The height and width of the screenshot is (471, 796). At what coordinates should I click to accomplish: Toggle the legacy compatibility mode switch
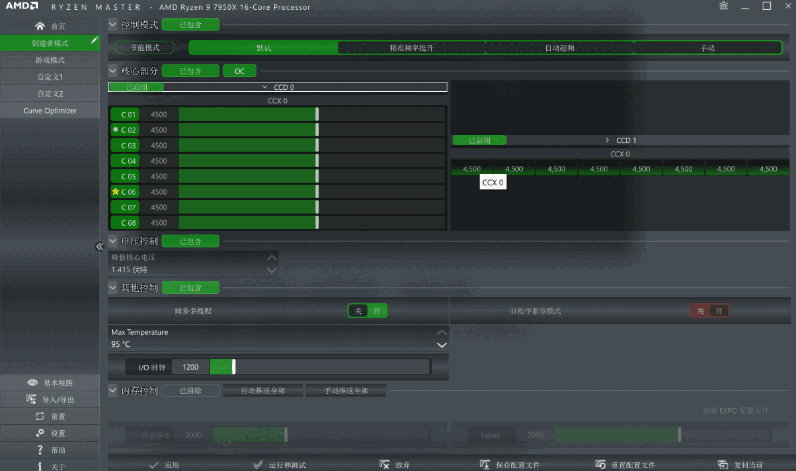[x=709, y=311]
